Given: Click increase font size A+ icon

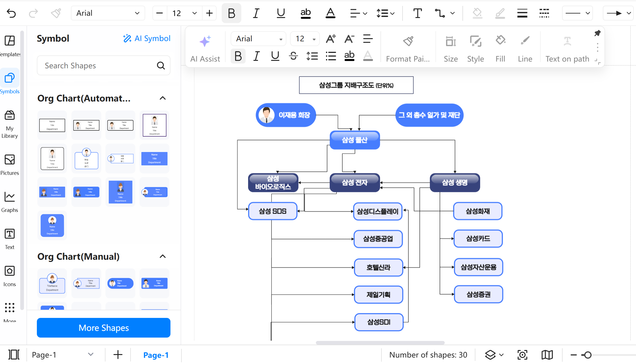Looking at the screenshot, I should pos(331,39).
